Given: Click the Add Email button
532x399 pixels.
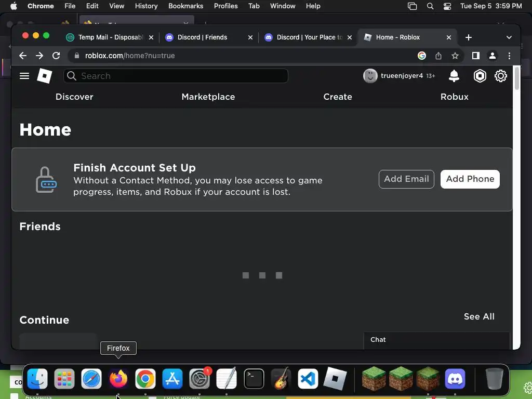Looking at the screenshot, I should pos(406,179).
